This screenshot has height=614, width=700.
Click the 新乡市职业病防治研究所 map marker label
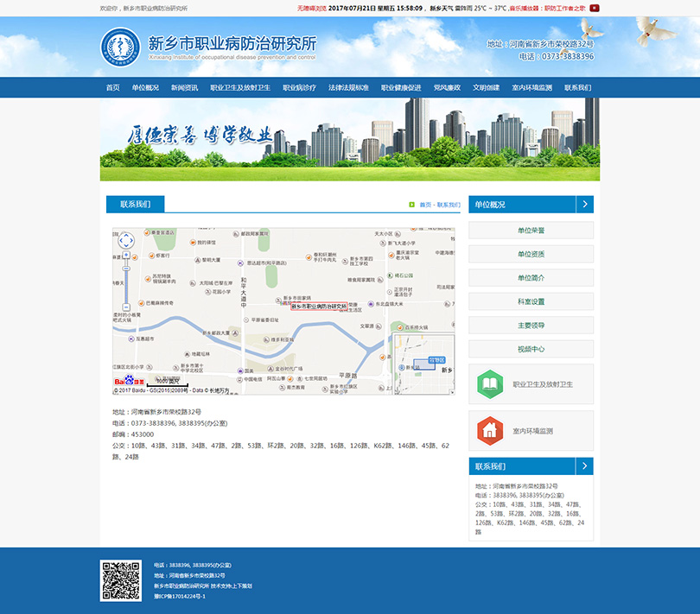coord(318,306)
